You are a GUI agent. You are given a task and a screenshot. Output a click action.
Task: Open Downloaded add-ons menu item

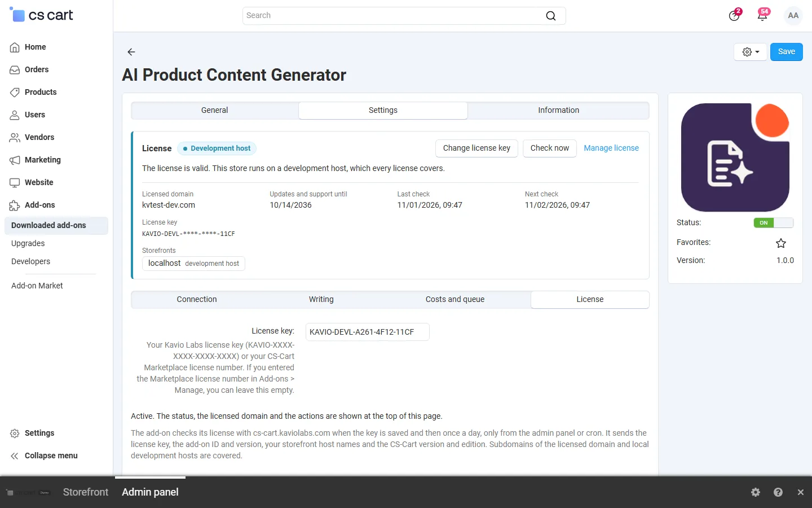point(56,226)
